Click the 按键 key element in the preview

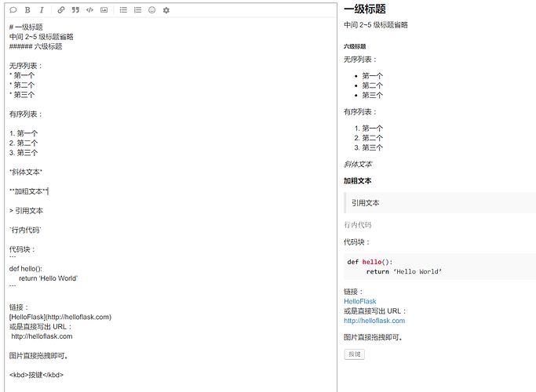point(355,354)
